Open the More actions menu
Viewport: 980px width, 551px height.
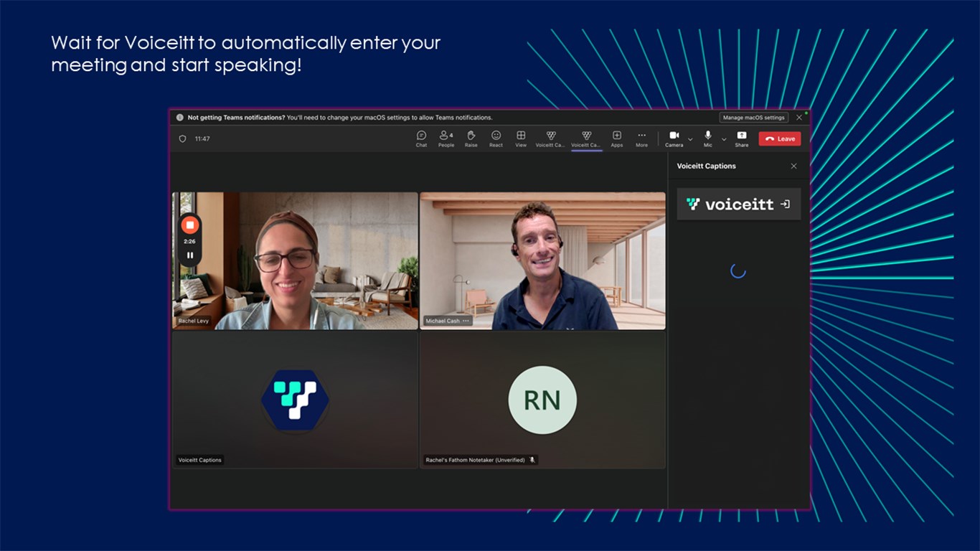(641, 138)
